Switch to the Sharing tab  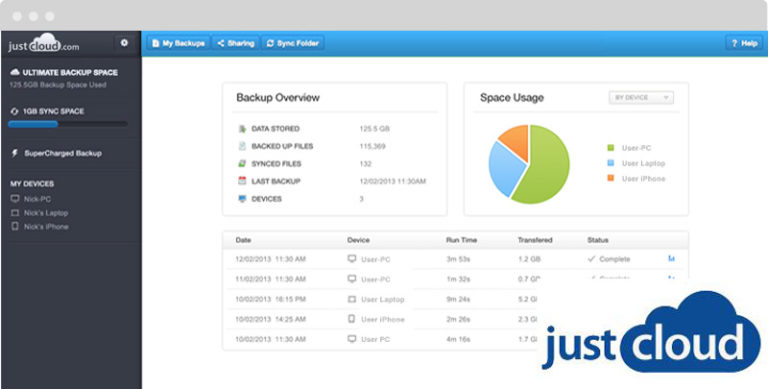[x=236, y=43]
